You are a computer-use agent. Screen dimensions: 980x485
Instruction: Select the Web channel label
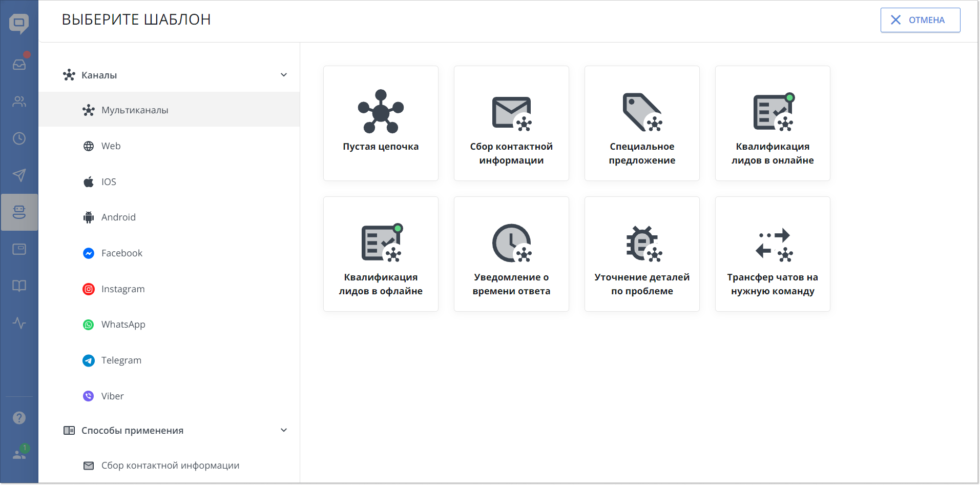[x=111, y=146]
